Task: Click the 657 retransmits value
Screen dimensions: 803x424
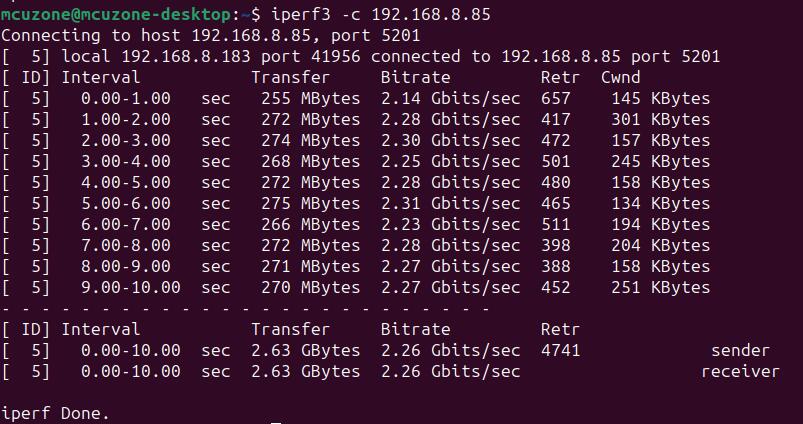Action: (x=555, y=99)
